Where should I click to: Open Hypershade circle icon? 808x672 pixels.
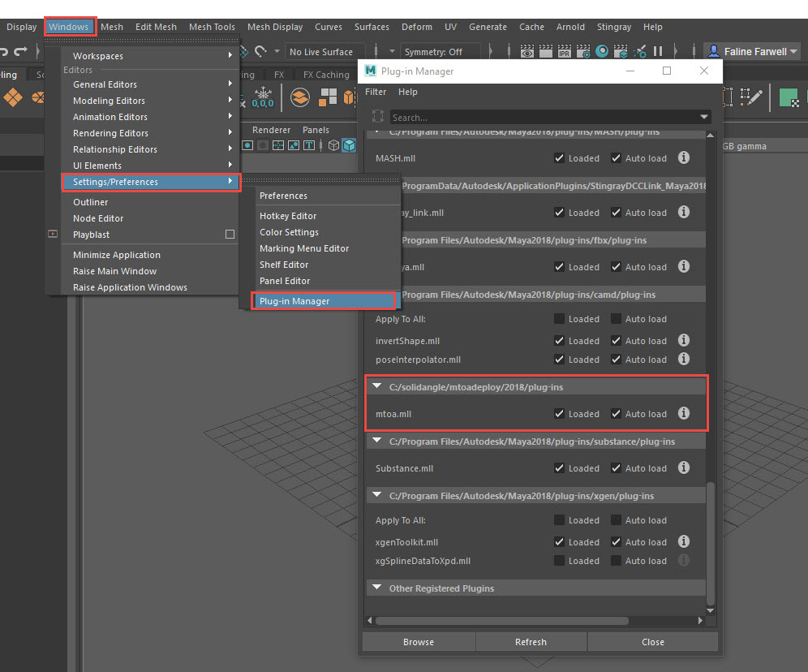602,51
